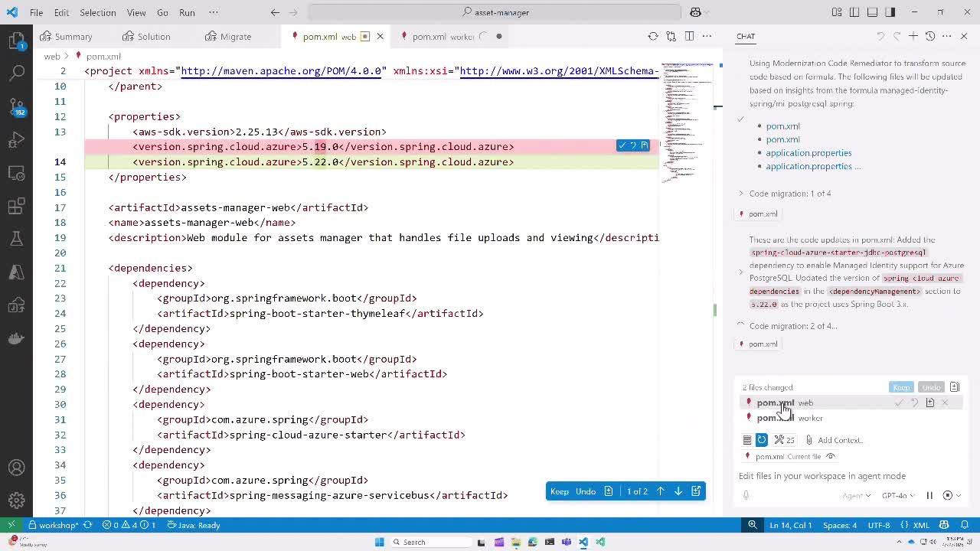Open the GPT-4o model picker dropdown
The width and height of the screenshot is (980, 551).
(x=897, y=494)
